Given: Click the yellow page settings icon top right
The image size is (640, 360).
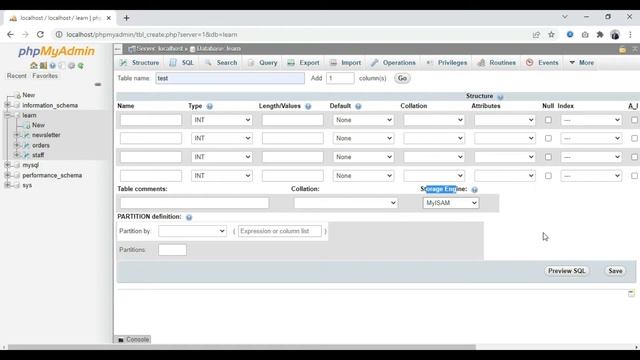Looking at the screenshot, I should point(622,49).
